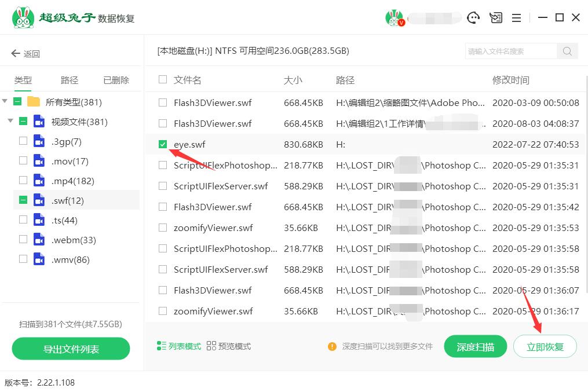Open the 已删除 tab
Image resolution: width=588 pixels, height=392 pixels.
point(115,79)
